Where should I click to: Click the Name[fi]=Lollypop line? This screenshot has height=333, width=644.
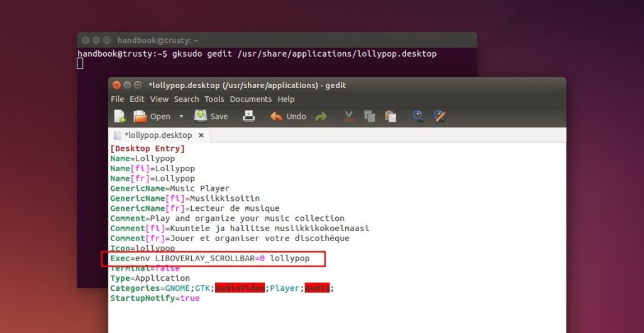coord(152,169)
